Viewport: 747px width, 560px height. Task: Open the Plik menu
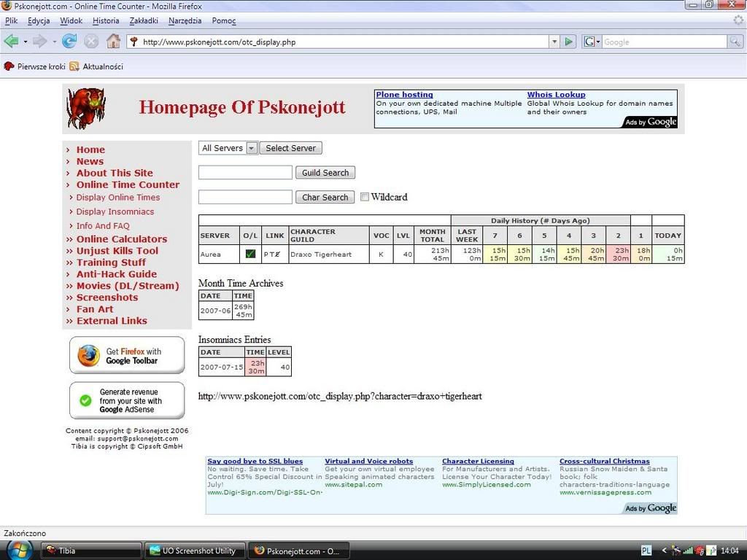click(12, 20)
